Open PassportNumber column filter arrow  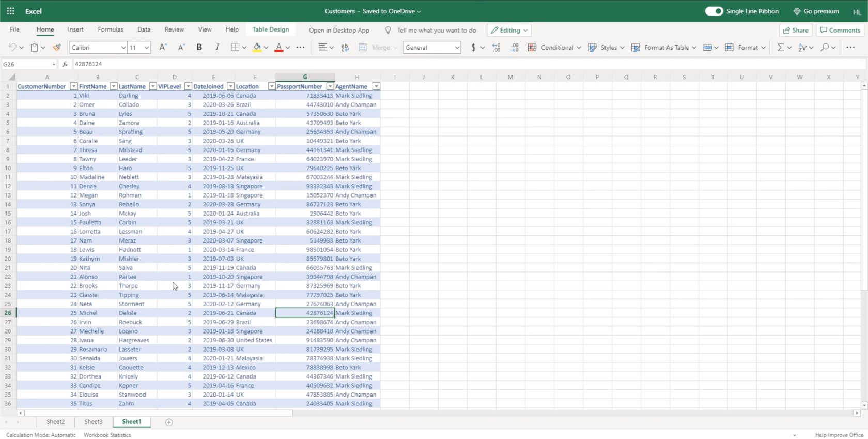click(330, 86)
